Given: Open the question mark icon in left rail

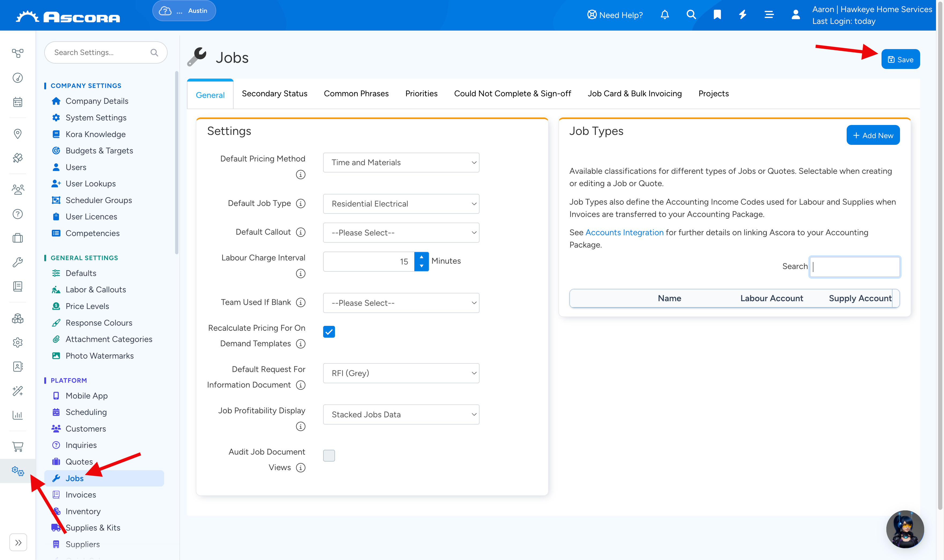Looking at the screenshot, I should pyautogui.click(x=18, y=214).
